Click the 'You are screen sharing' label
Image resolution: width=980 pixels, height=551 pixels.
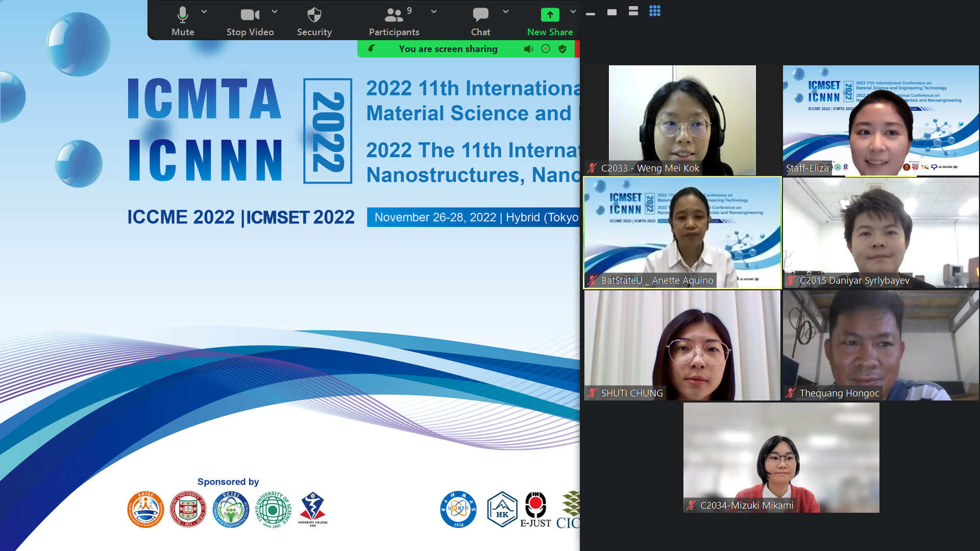coord(448,49)
